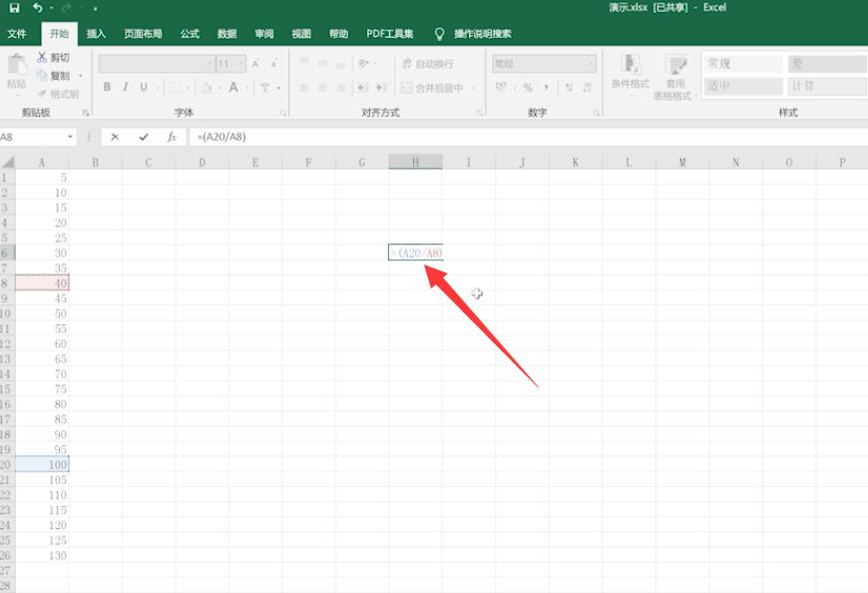This screenshot has width=868, height=593.
Task: Click the select-all corner of the sheet
Action: [x=7, y=163]
